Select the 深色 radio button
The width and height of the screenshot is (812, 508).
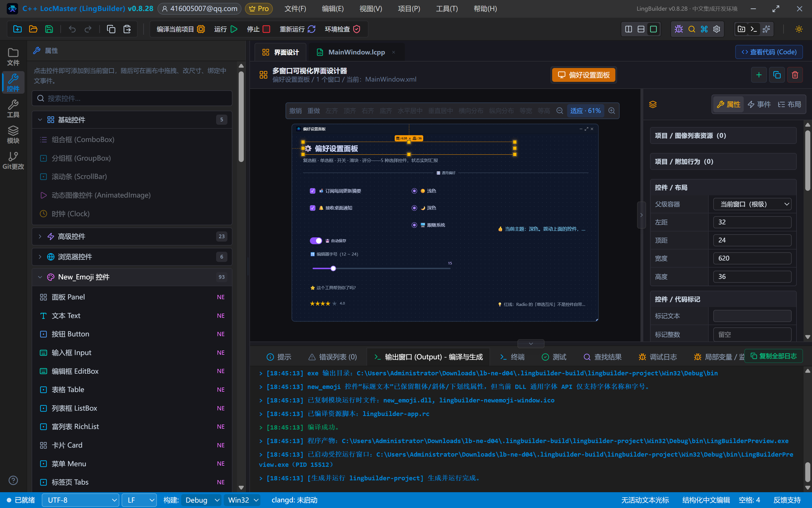click(414, 208)
